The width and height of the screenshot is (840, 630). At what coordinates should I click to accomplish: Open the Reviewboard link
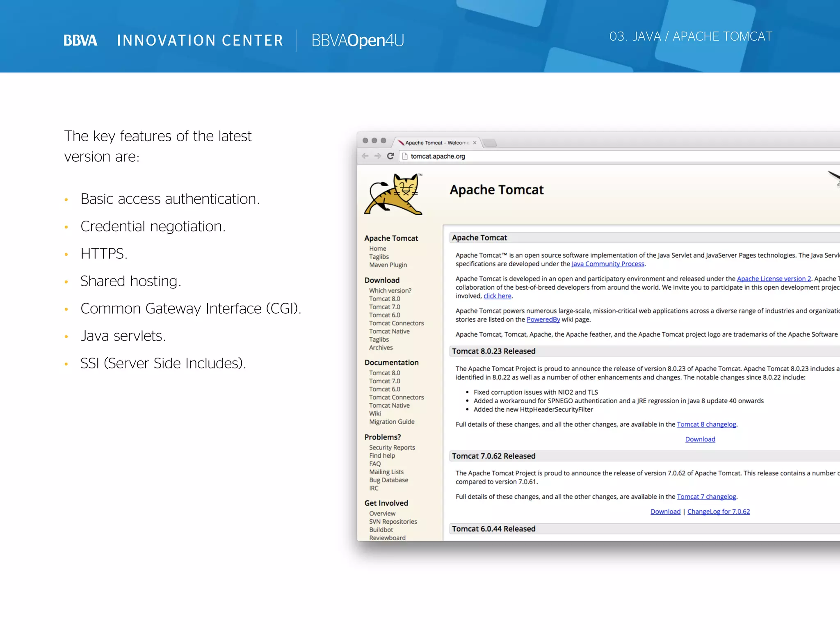coord(387,538)
